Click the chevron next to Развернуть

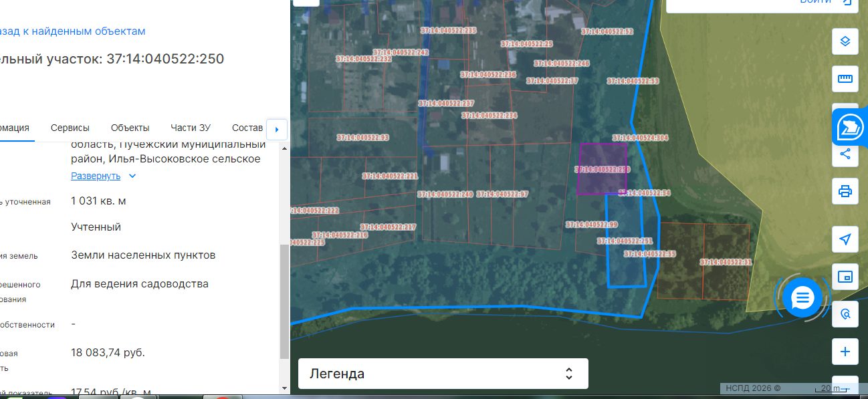click(x=132, y=176)
